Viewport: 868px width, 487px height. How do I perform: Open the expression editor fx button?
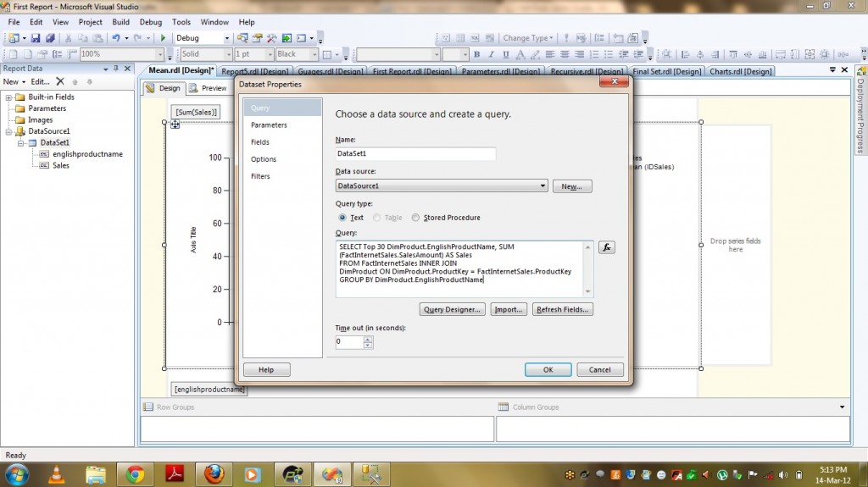click(606, 247)
